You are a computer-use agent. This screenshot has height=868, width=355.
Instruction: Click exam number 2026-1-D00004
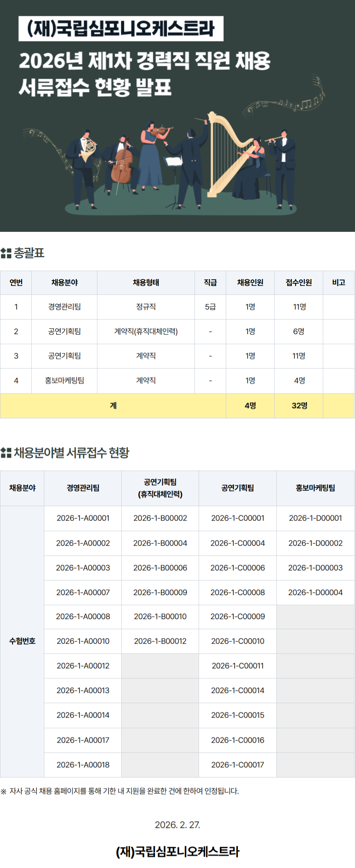(315, 592)
